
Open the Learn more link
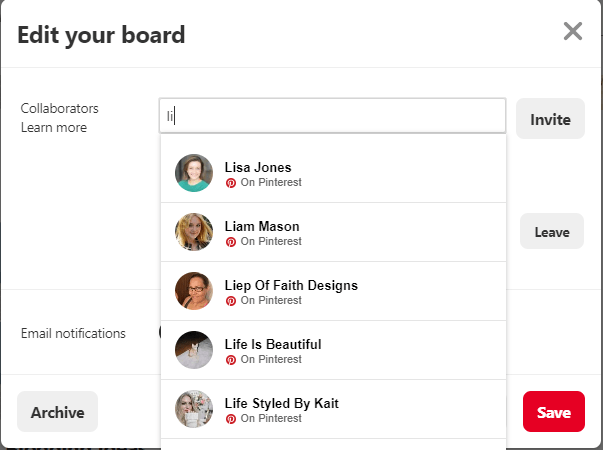[x=53, y=128]
